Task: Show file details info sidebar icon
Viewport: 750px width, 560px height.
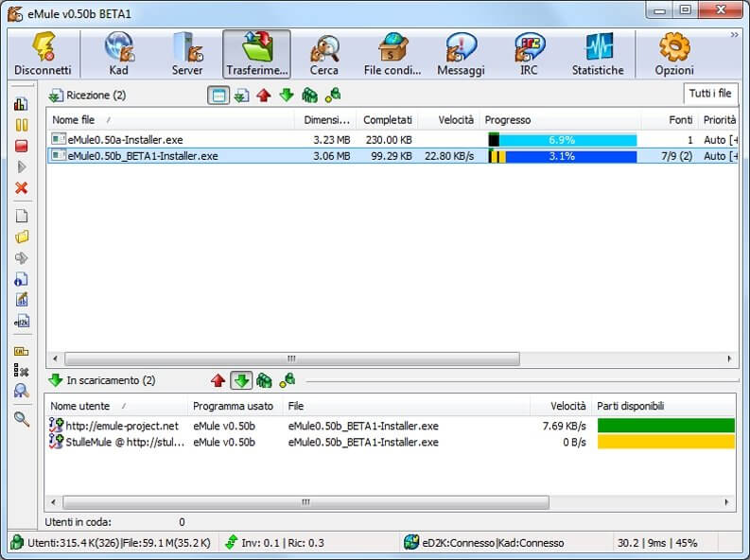Action: tap(21, 279)
